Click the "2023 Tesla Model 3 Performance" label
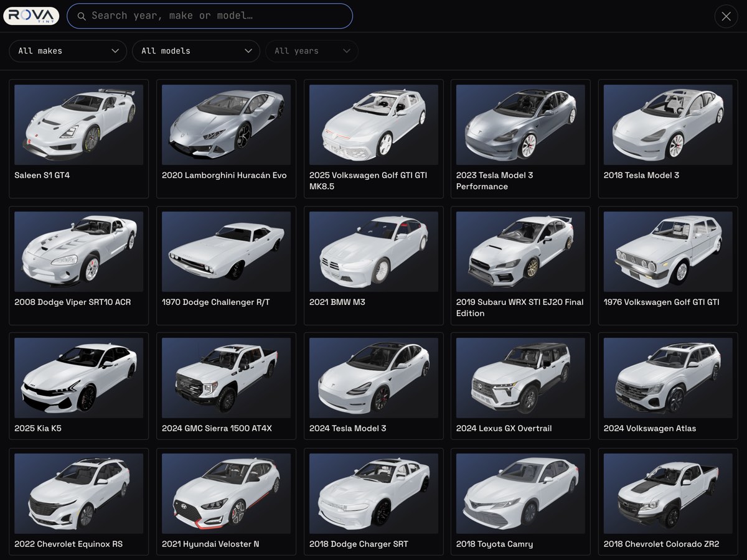 (495, 181)
